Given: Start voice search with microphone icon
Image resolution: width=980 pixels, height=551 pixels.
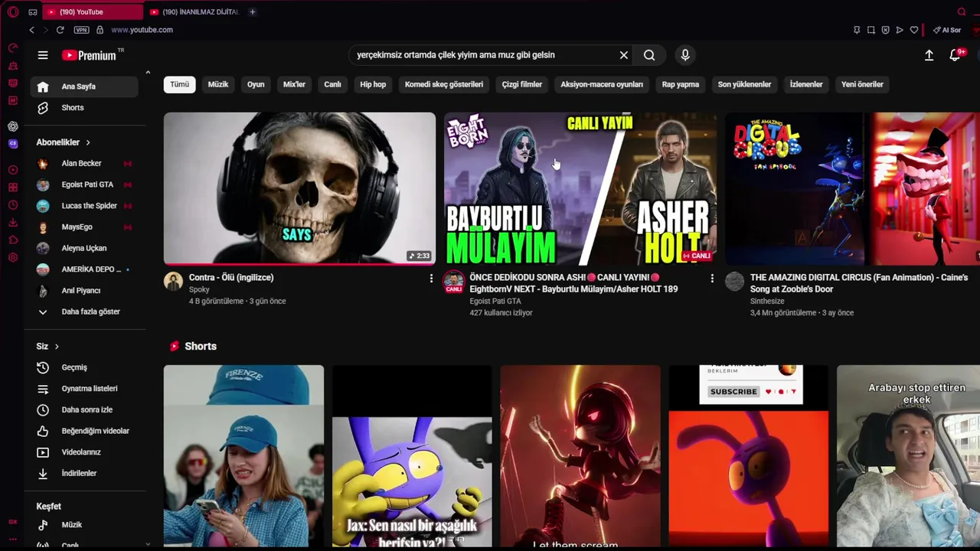Looking at the screenshot, I should point(685,55).
